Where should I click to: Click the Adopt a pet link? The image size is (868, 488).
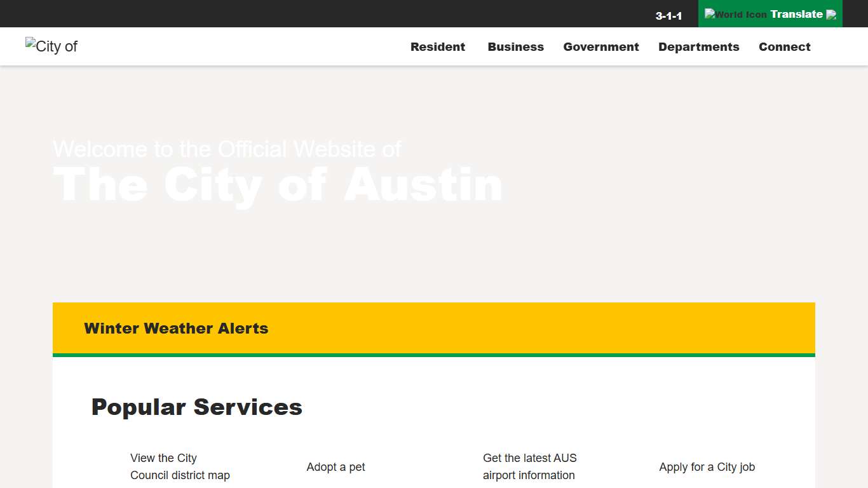(x=336, y=467)
